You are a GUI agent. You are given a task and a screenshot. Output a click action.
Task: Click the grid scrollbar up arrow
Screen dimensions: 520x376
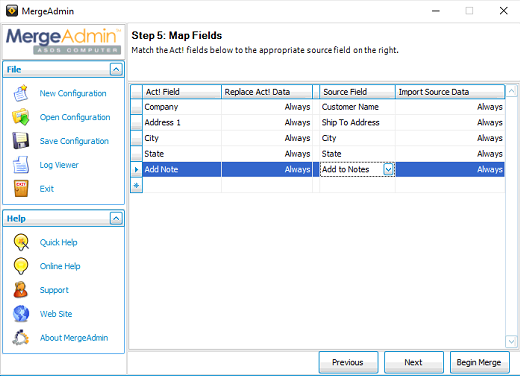coord(511,91)
